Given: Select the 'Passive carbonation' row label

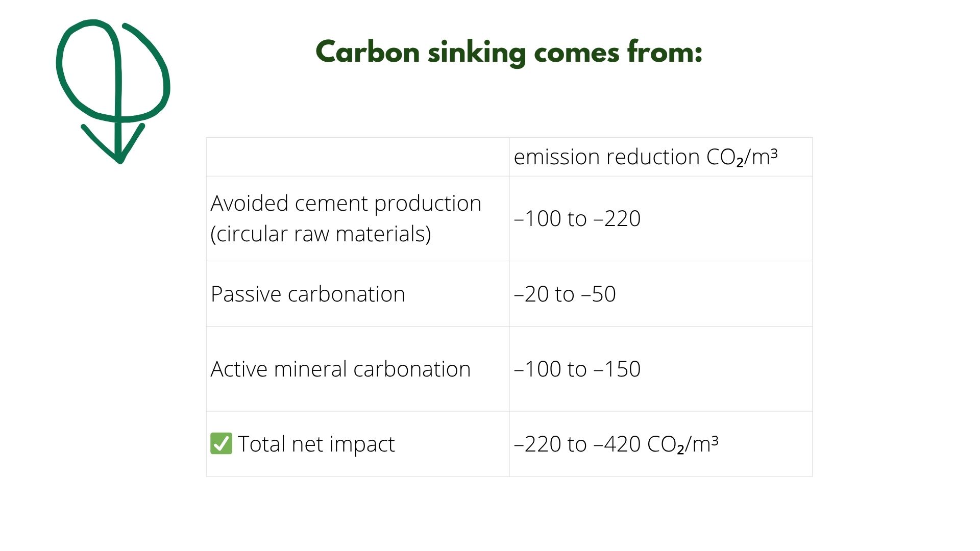Looking at the screenshot, I should pos(308,294).
